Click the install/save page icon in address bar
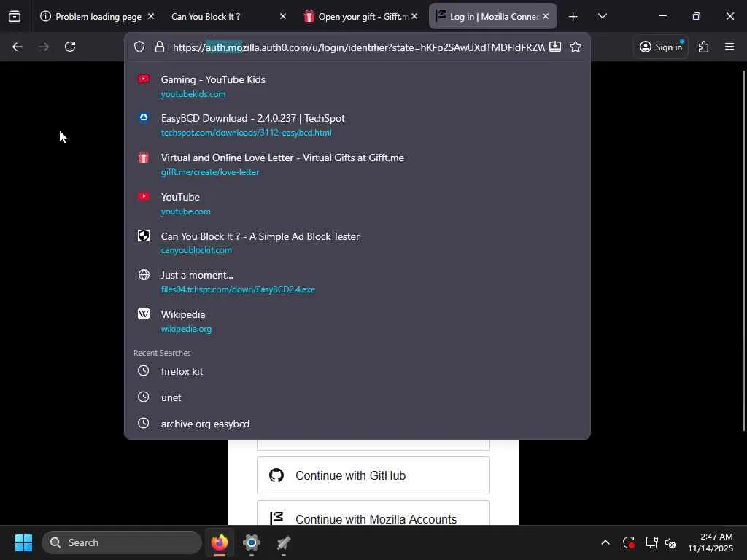This screenshot has height=560, width=747. coord(555,47)
